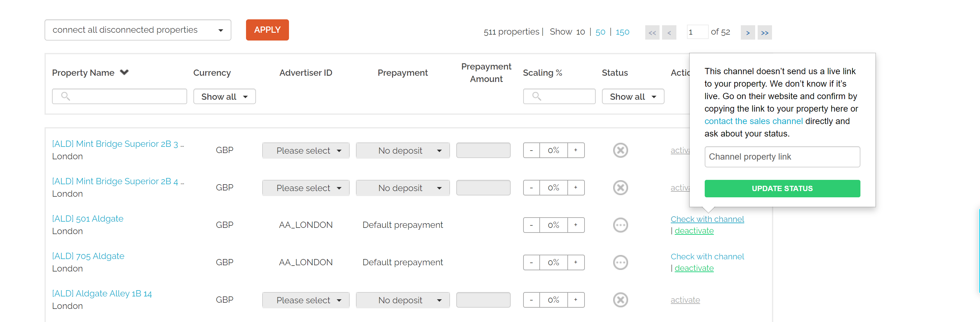Viewport: 980px width, 322px height.
Task: Open the Currency Show all filter dropdown
Action: tap(224, 97)
